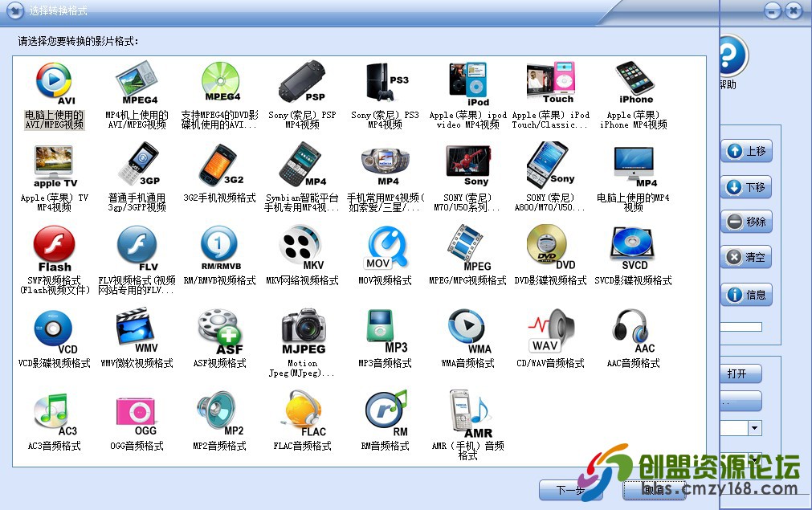Image resolution: width=812 pixels, height=510 pixels.
Task: Choose the AMR phone audio format icon
Action: pyautogui.click(x=470, y=414)
